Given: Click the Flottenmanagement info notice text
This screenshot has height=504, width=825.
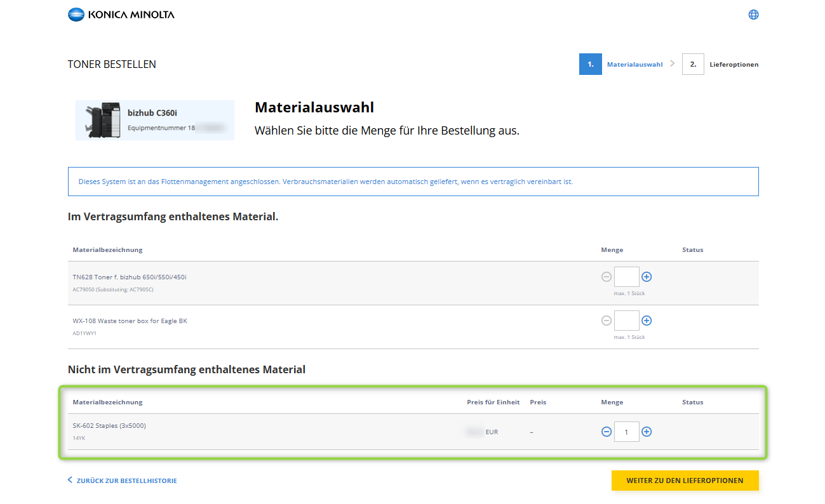Looking at the screenshot, I should (326, 182).
